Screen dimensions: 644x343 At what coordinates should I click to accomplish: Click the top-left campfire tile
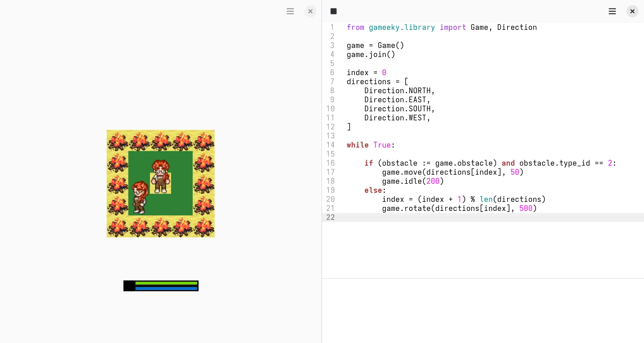(x=117, y=140)
